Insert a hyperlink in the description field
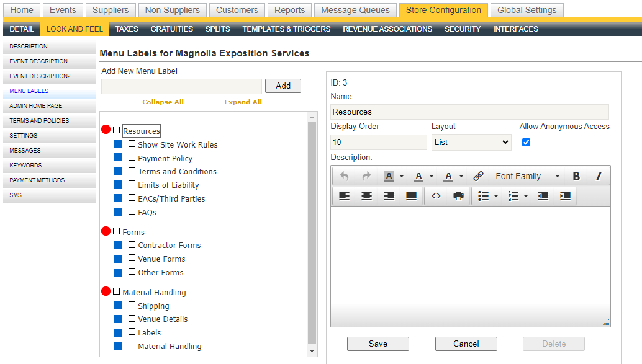 478,176
